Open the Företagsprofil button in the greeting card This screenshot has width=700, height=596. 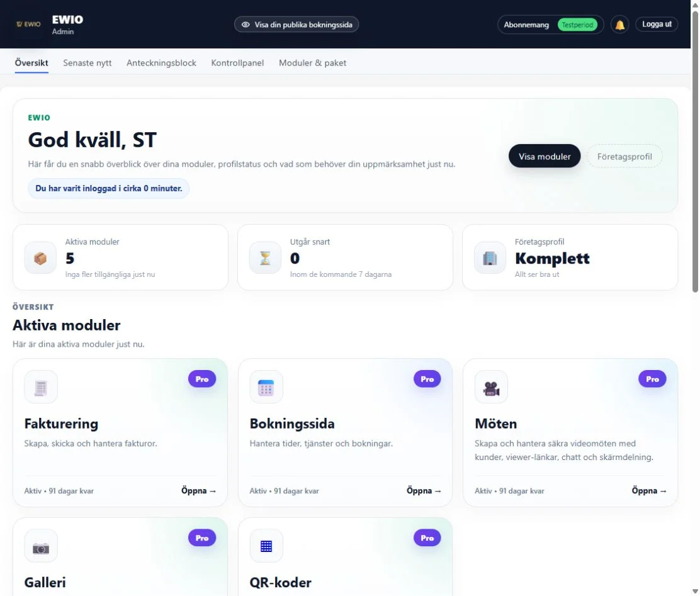coord(624,156)
